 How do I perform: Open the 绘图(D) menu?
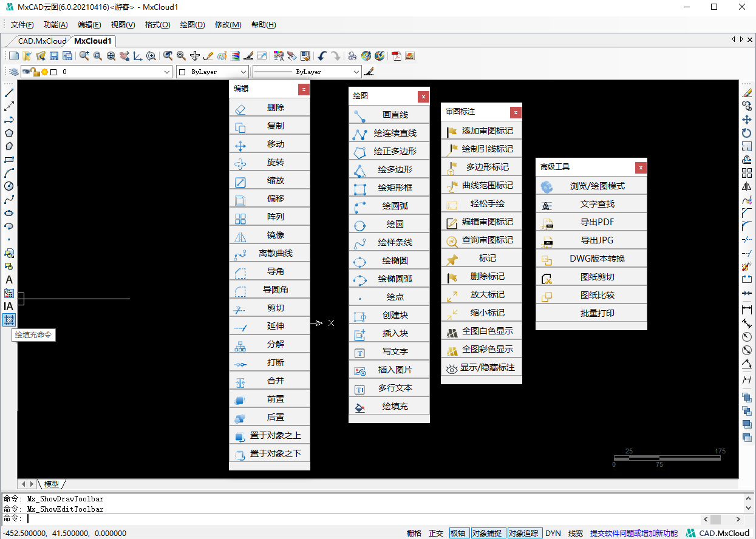point(192,25)
